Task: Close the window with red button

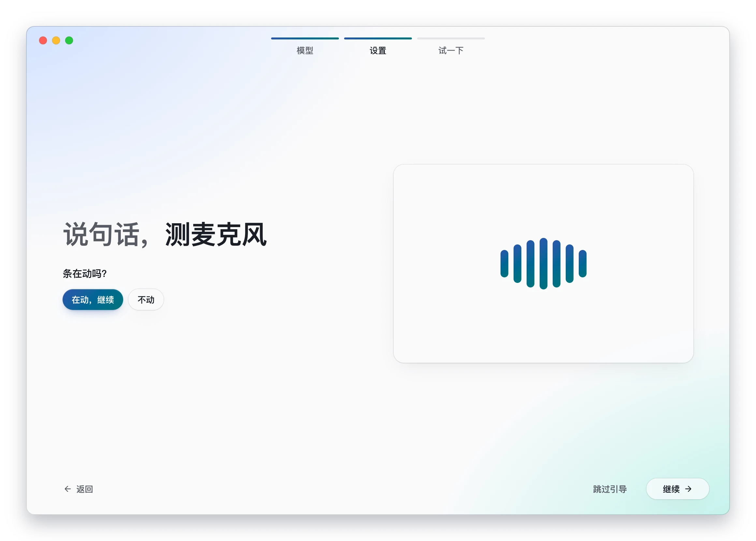Action: 43,40
